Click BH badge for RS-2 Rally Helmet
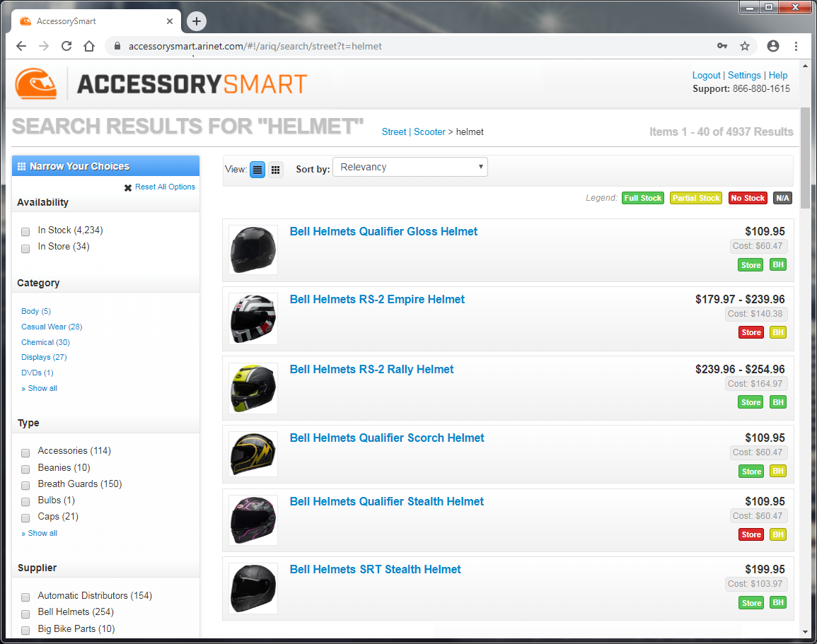This screenshot has height=644, width=817. pos(778,402)
